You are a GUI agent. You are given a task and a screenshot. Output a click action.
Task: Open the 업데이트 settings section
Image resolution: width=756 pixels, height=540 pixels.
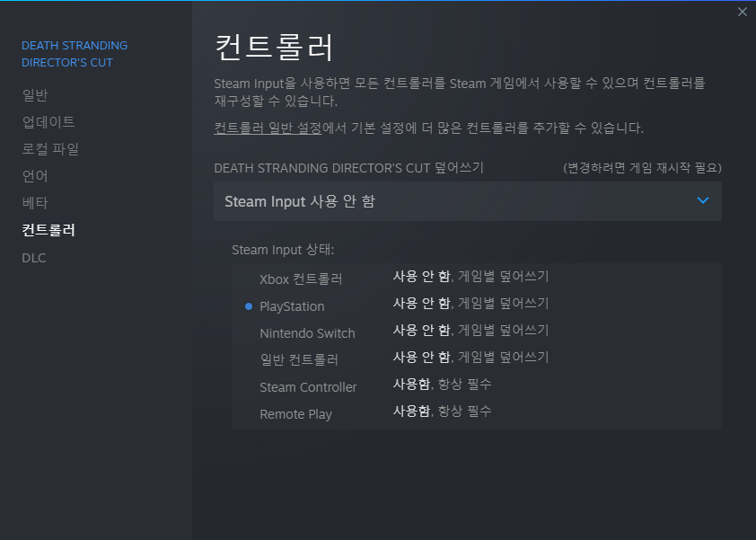(x=48, y=122)
